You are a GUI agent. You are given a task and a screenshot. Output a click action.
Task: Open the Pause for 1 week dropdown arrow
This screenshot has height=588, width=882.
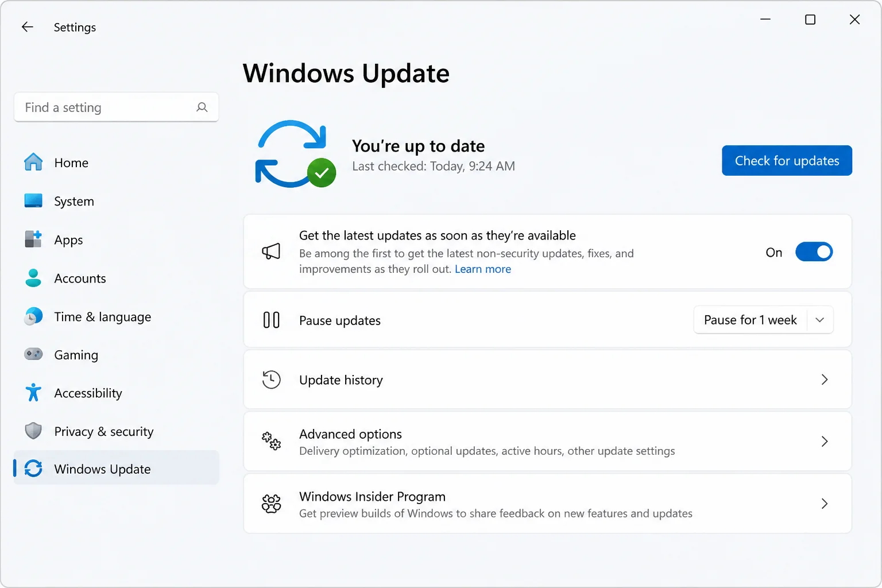820,320
